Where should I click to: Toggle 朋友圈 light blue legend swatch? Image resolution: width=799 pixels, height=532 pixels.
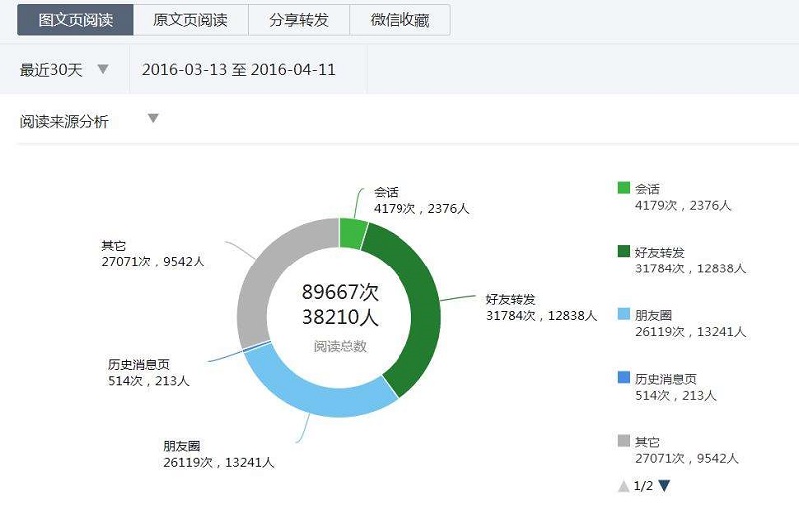pyautogui.click(x=624, y=314)
